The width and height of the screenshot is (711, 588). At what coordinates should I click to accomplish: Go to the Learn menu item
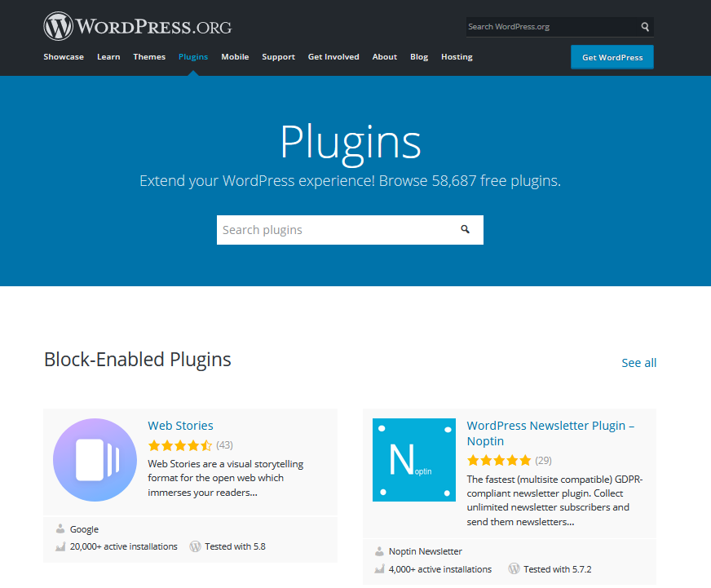pos(108,57)
